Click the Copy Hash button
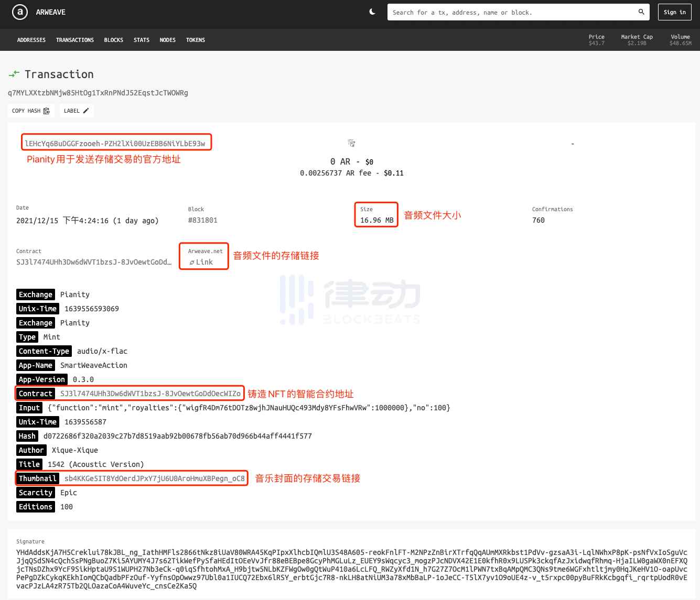This screenshot has width=700, height=600. coord(31,111)
